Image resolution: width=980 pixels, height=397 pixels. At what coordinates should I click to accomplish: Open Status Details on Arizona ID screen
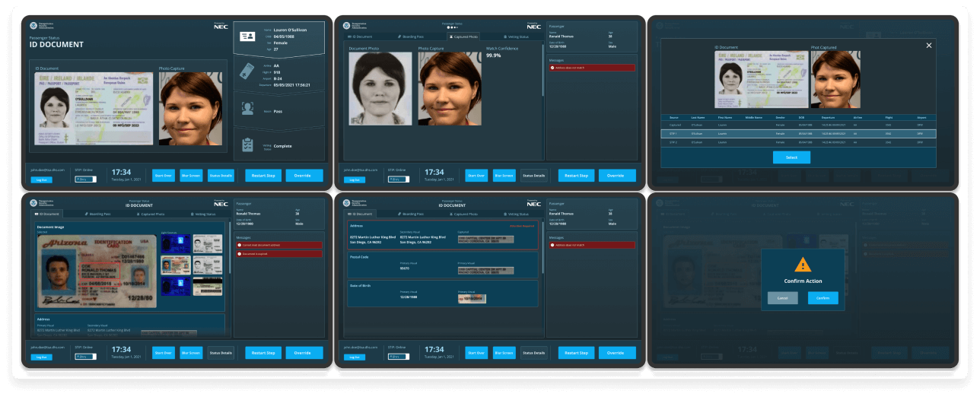point(221,353)
